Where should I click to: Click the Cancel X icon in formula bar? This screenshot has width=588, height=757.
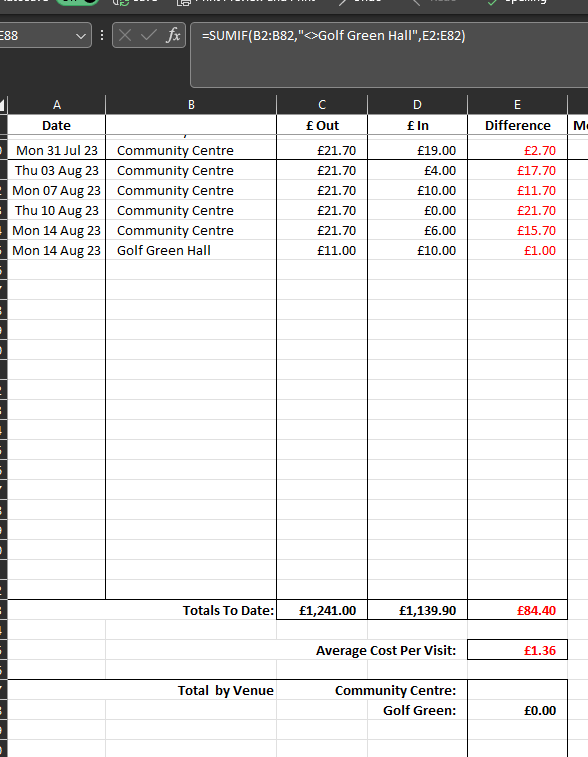[x=125, y=35]
